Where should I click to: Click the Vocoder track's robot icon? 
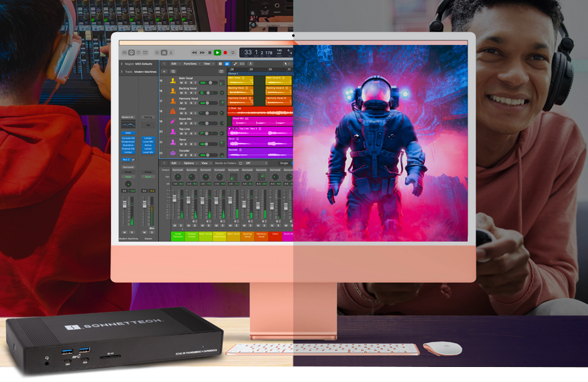pos(173,153)
